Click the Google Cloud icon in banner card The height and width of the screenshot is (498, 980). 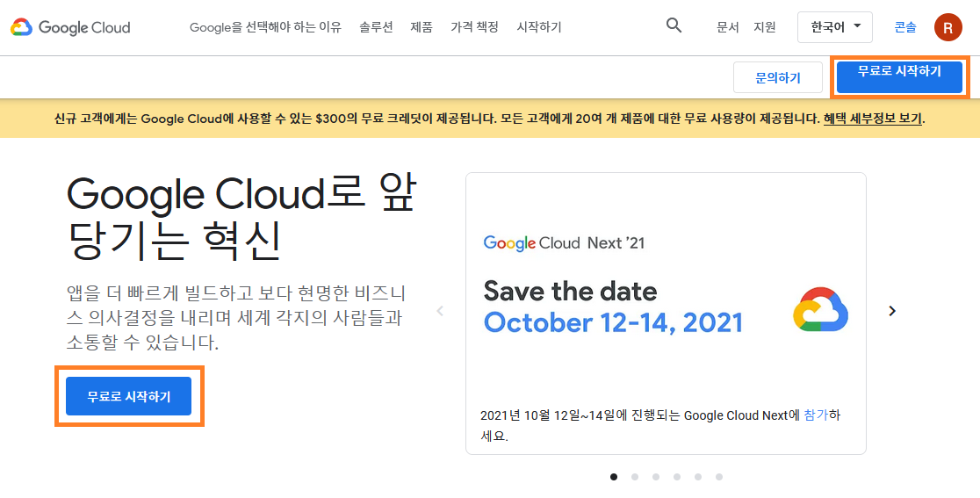pyautogui.click(x=820, y=309)
